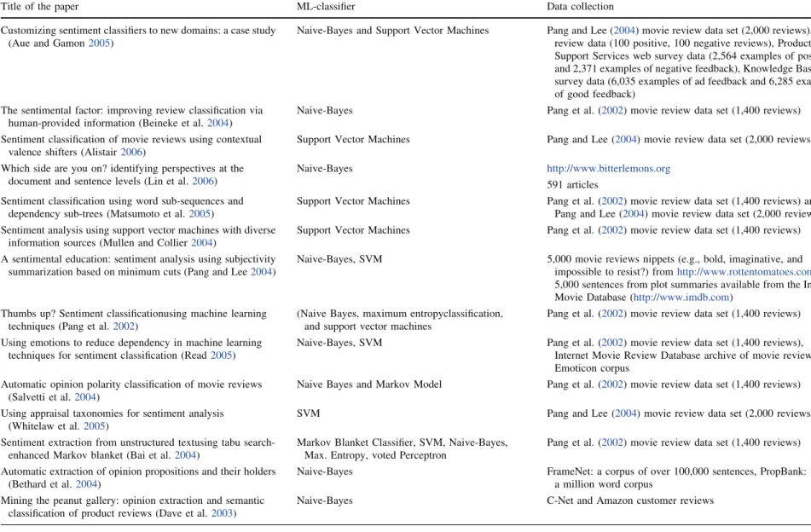This screenshot has height=532, width=811.
Task: Visit the rottentomatoes.com link
Action: pyautogui.click(x=744, y=272)
